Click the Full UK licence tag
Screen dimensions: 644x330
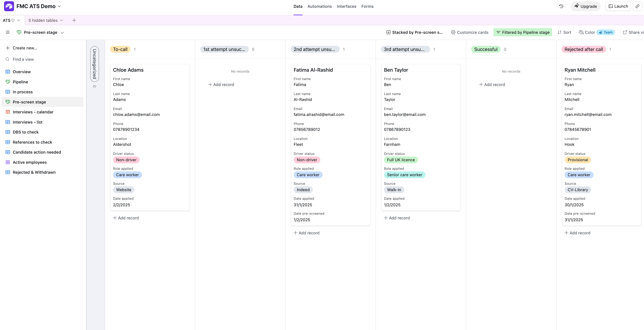point(401,160)
